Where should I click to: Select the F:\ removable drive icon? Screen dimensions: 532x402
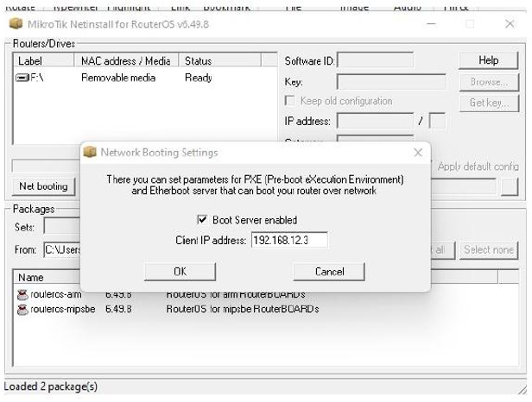click(x=22, y=78)
